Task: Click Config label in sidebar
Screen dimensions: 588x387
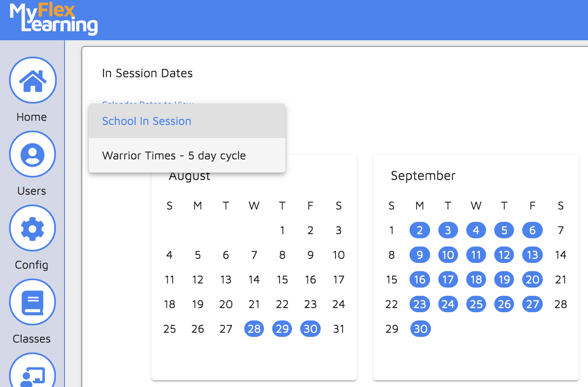Action: pos(32,265)
